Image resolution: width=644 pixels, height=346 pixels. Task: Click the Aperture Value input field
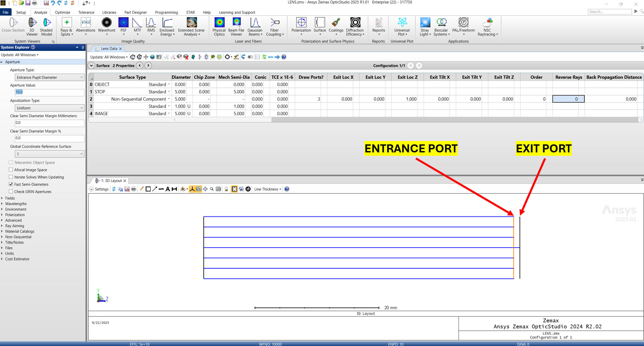[49, 92]
